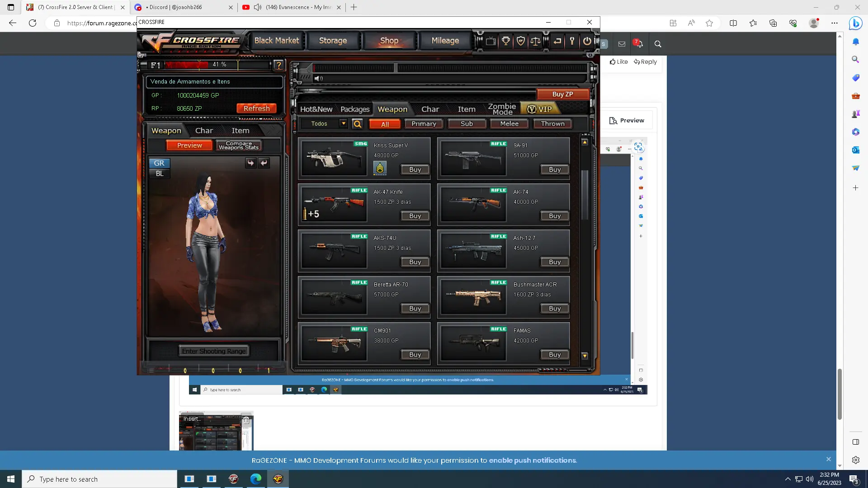Image resolution: width=868 pixels, height=488 pixels.
Task: Filter weapons by Thrown
Action: pyautogui.click(x=552, y=124)
